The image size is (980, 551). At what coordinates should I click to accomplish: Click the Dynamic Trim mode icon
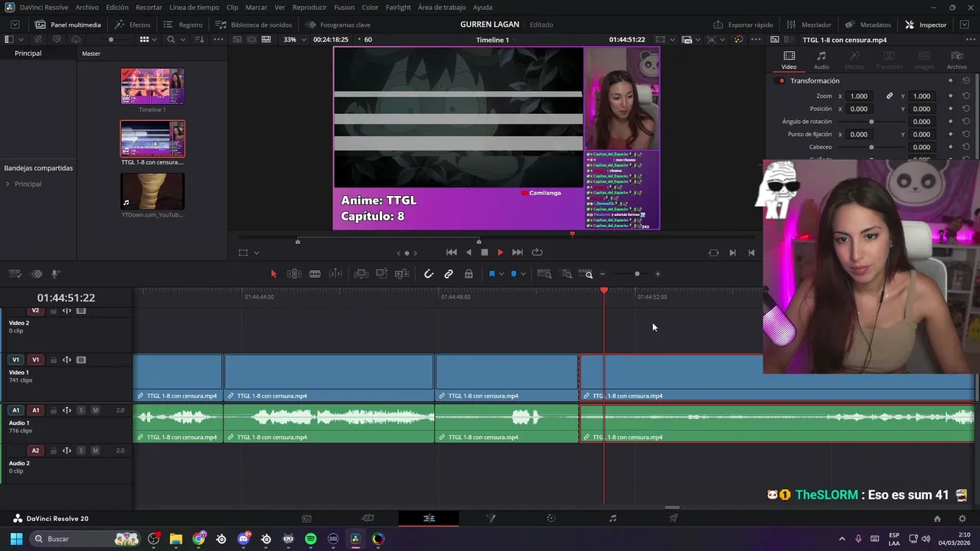335,274
